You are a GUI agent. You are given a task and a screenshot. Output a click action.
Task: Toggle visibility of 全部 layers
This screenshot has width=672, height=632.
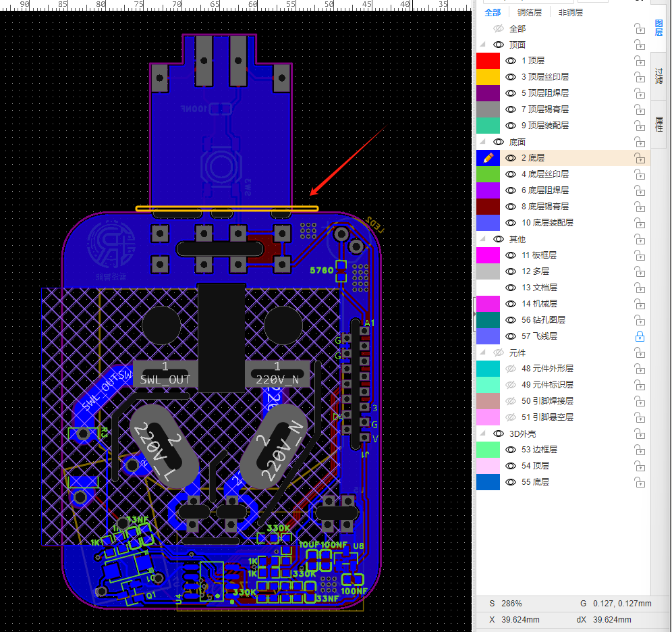click(498, 29)
